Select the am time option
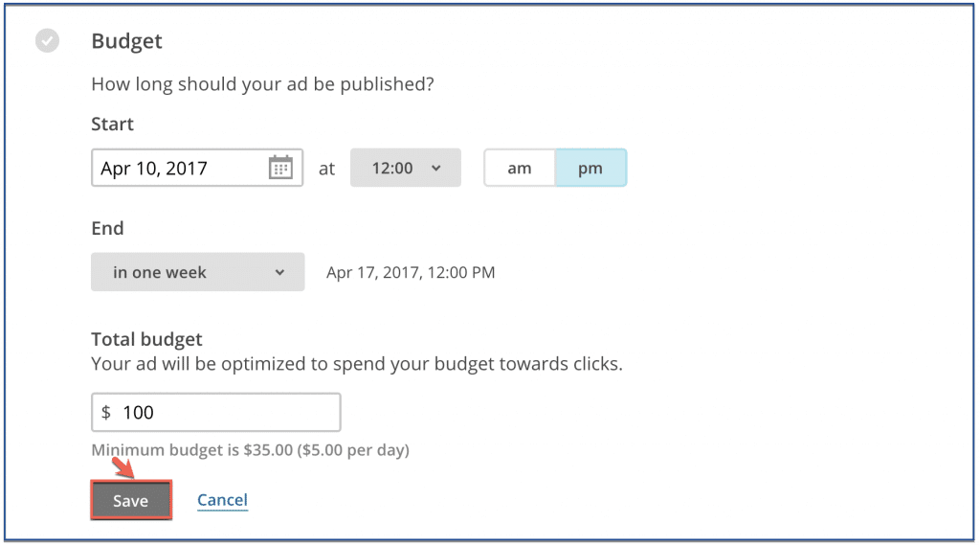This screenshot has height=546, width=980. click(x=520, y=168)
